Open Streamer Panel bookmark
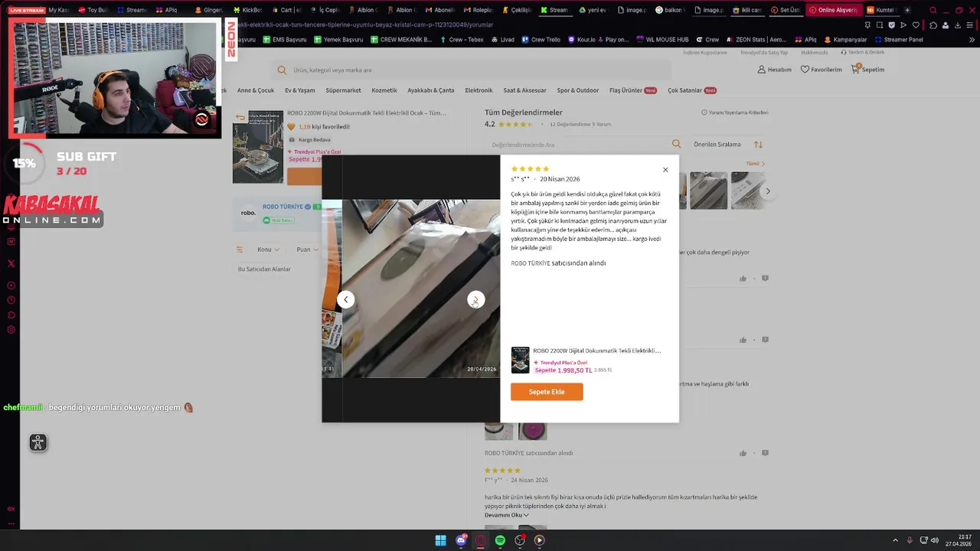Viewport: 980px width, 551px height. [898, 40]
